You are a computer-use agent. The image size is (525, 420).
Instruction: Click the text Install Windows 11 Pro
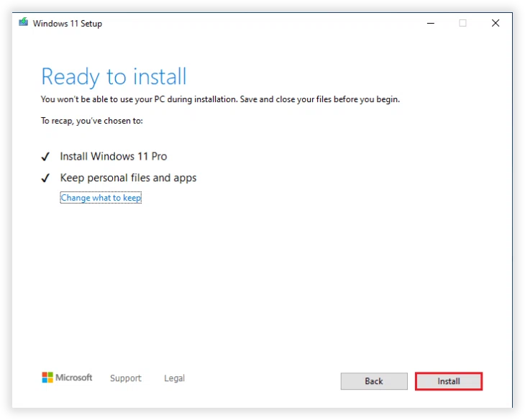[114, 156]
